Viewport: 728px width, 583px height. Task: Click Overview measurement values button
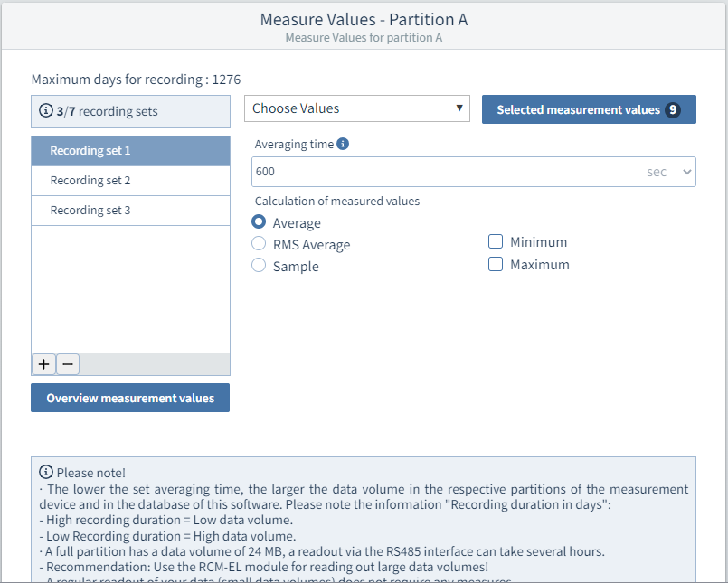click(x=130, y=398)
